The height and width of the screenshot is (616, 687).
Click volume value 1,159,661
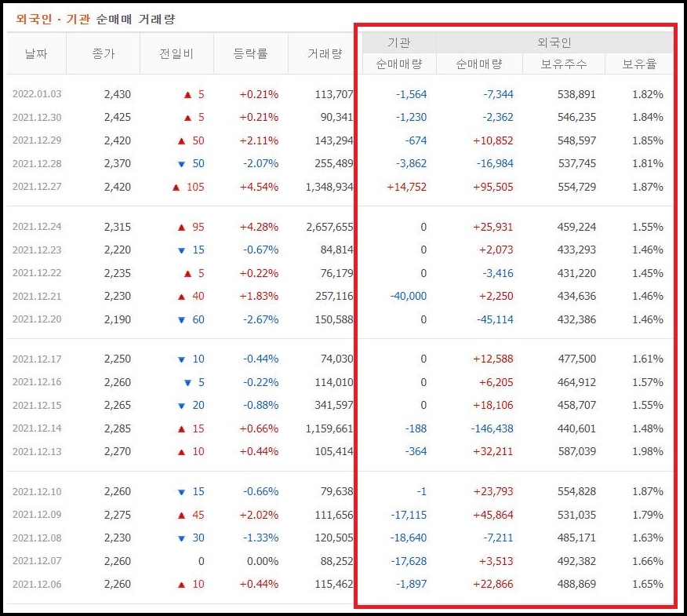tap(329, 428)
